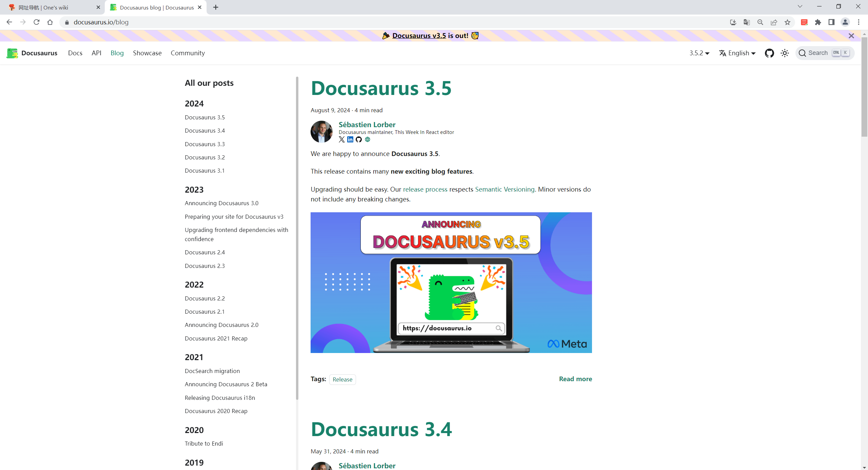Click the page vertical scrollbar thumb
Image resolution: width=868 pixels, height=470 pixels.
click(864, 86)
